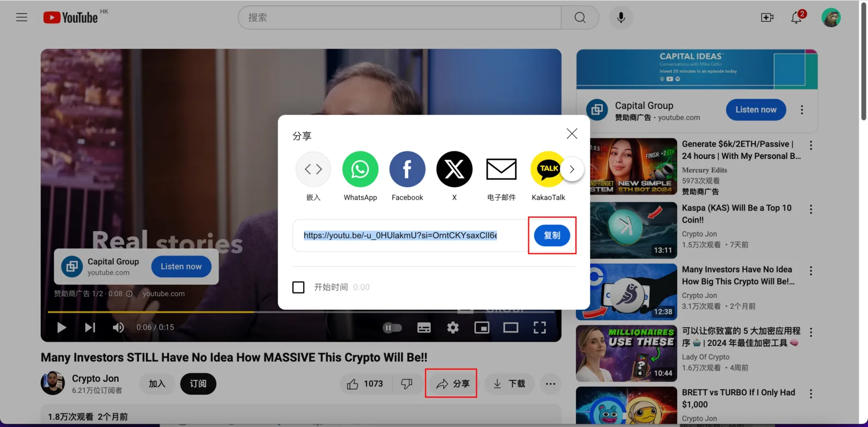Share the video to Facebook
The height and width of the screenshot is (427, 868).
[x=407, y=169]
